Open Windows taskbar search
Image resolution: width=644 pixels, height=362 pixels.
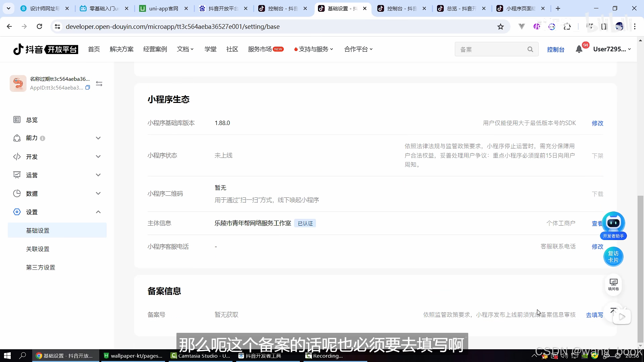[22, 356]
